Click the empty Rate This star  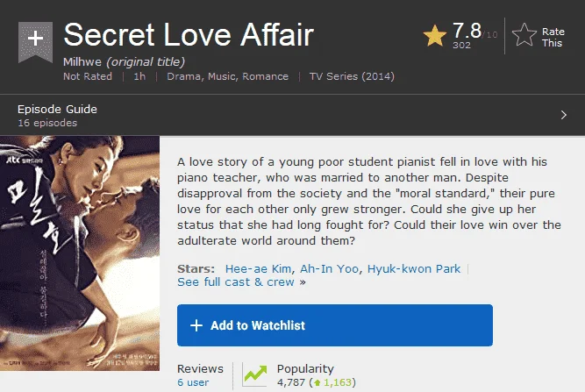coord(524,35)
